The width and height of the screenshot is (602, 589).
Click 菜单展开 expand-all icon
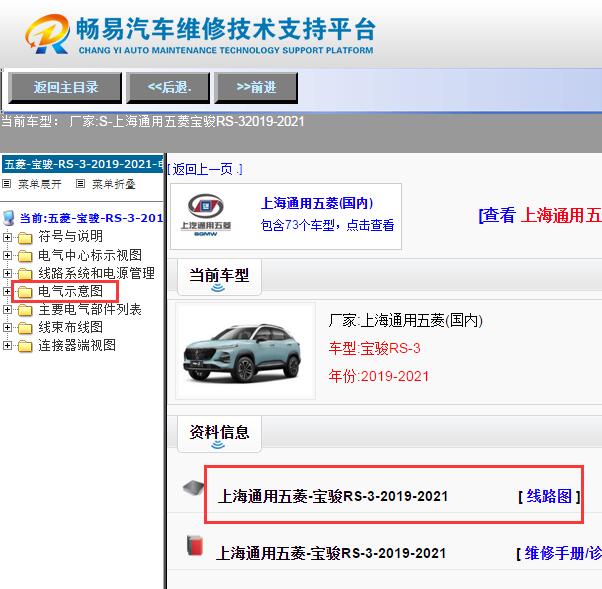(7, 184)
